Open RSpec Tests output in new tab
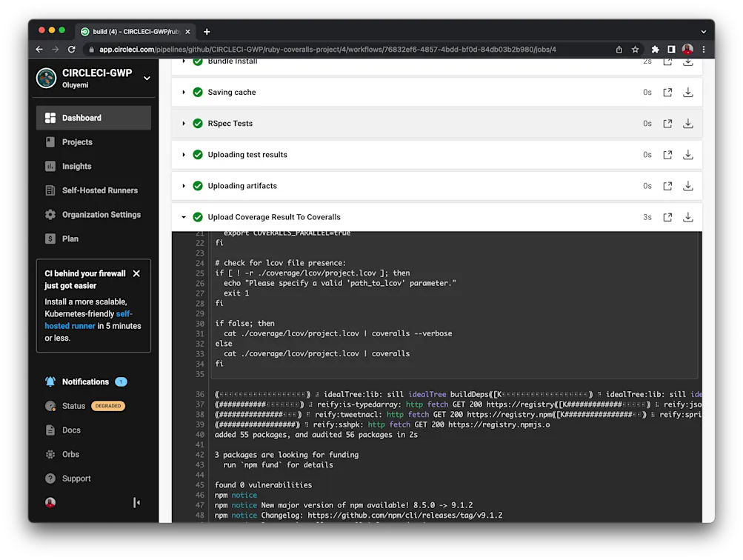Screen dimensions: 743x560 pos(667,124)
